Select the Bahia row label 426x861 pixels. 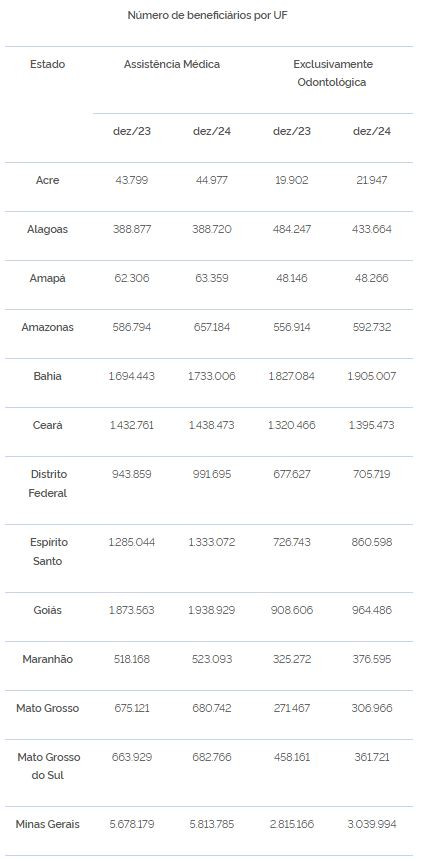click(47, 376)
